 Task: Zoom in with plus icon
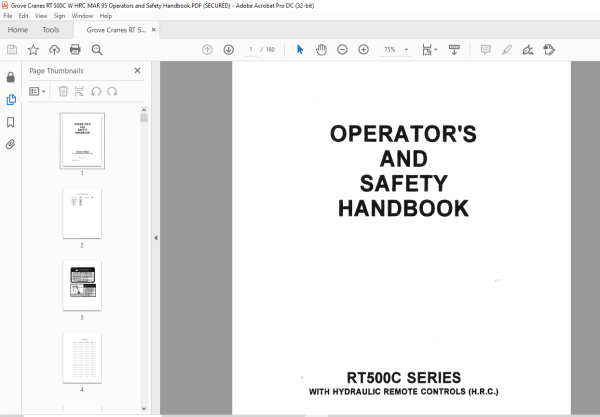pos(364,50)
